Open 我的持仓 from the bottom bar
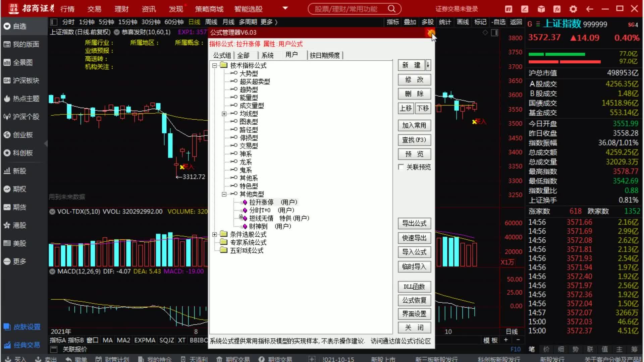The image size is (644, 362). [x=158, y=359]
